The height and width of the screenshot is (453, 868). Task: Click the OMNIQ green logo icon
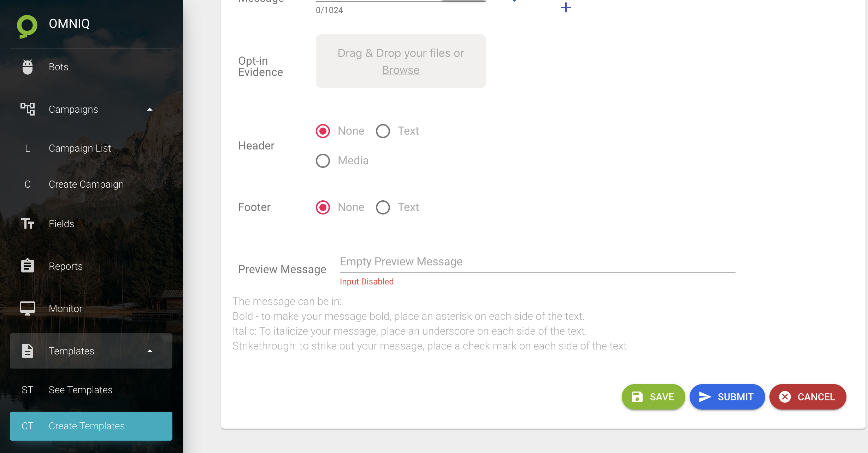27,25
